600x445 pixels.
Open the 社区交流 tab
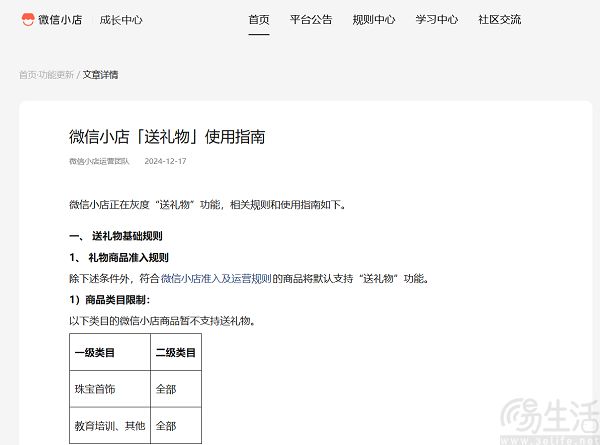pos(499,20)
